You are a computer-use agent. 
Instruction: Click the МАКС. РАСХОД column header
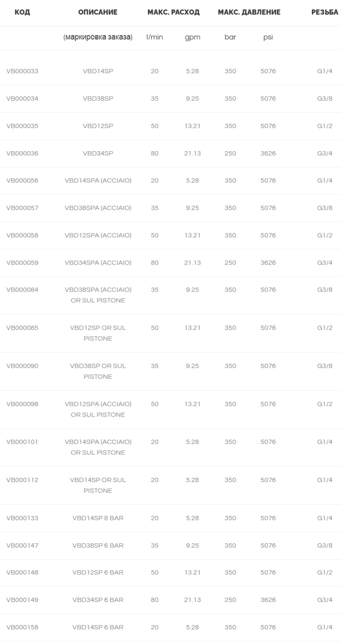[x=173, y=12]
